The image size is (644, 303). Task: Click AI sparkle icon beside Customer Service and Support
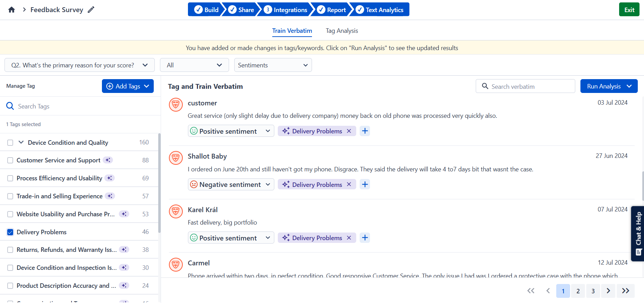point(108,160)
